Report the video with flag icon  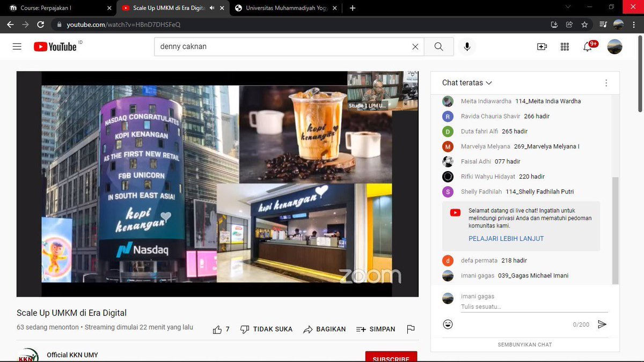(x=411, y=329)
